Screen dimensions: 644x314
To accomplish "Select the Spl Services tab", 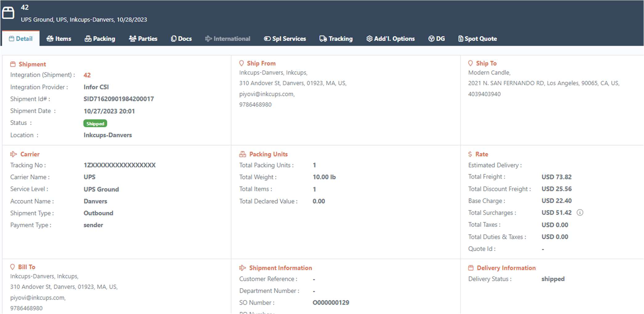I will (285, 39).
